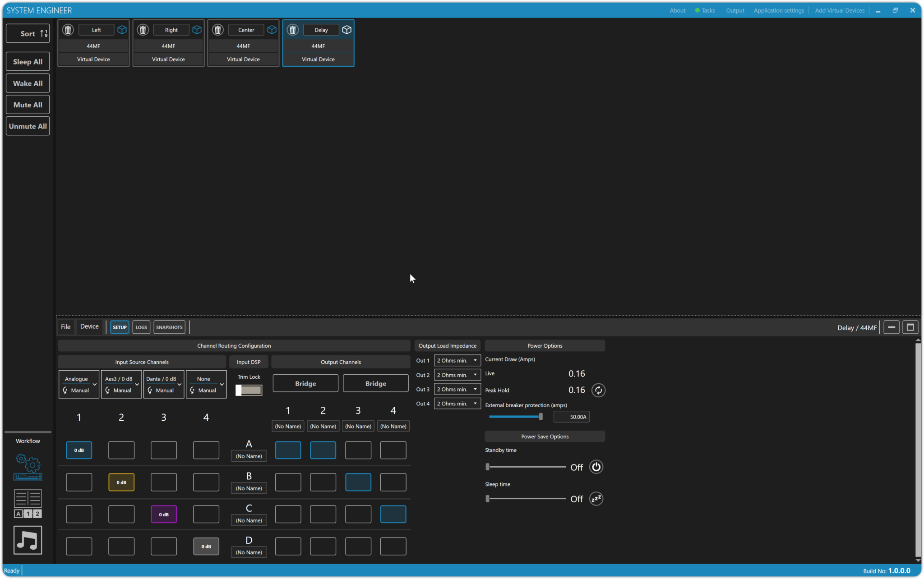This screenshot has width=924, height=579.
Task: Click the 3D cube icon on Center device
Action: click(272, 30)
